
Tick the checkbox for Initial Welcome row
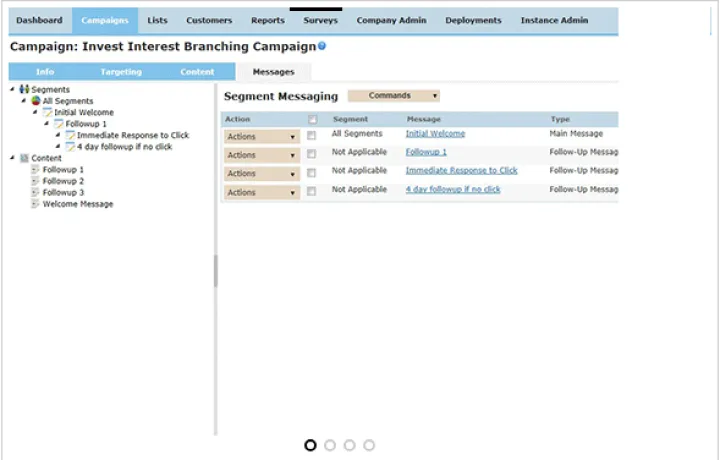pos(312,135)
